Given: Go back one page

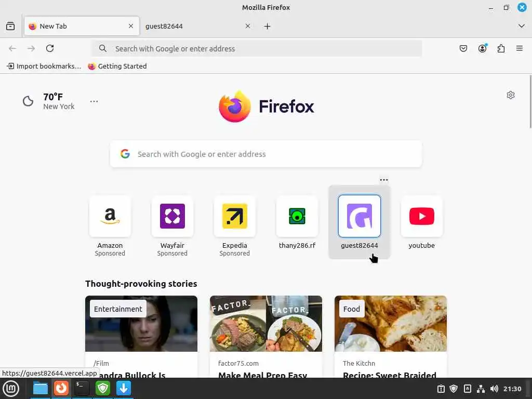Looking at the screenshot, I should [x=12, y=48].
